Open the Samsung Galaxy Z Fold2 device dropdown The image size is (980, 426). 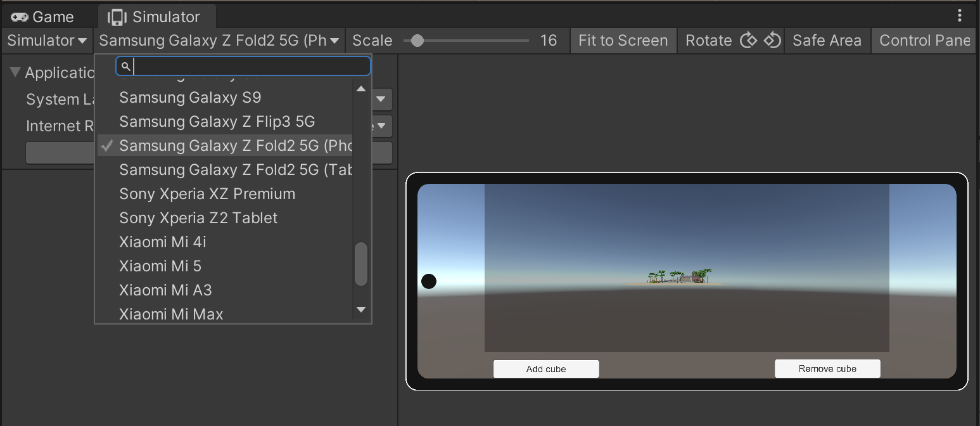(219, 41)
